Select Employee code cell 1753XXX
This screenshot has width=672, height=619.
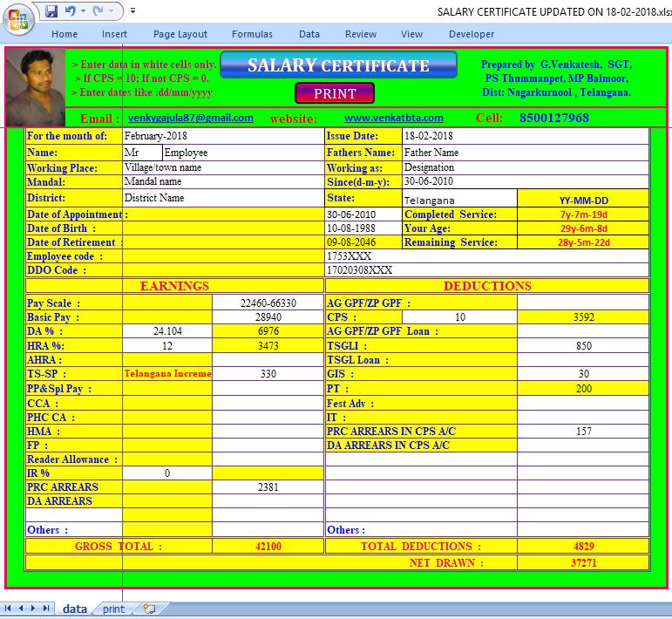(487, 256)
